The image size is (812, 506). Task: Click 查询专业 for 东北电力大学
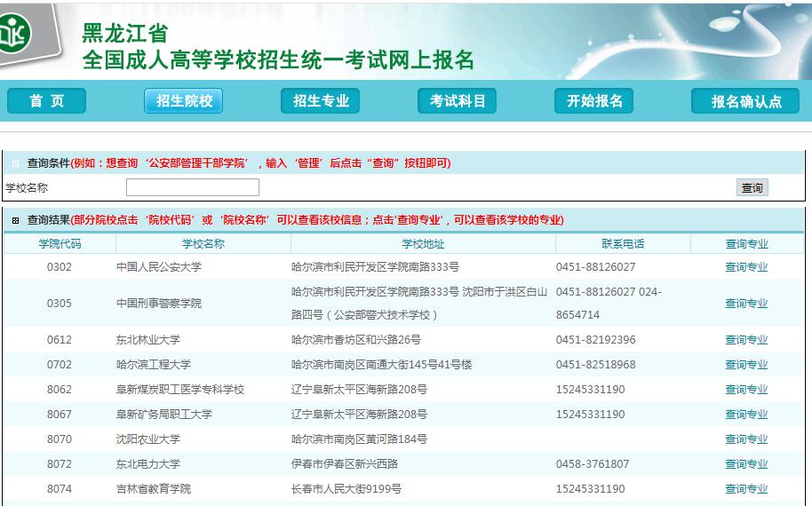[x=746, y=464]
